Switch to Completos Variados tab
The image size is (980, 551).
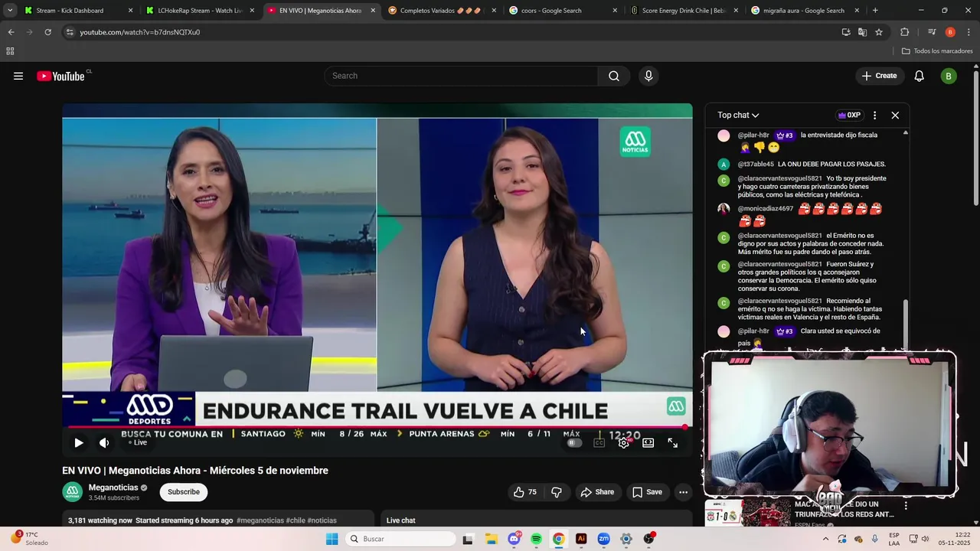(443, 11)
